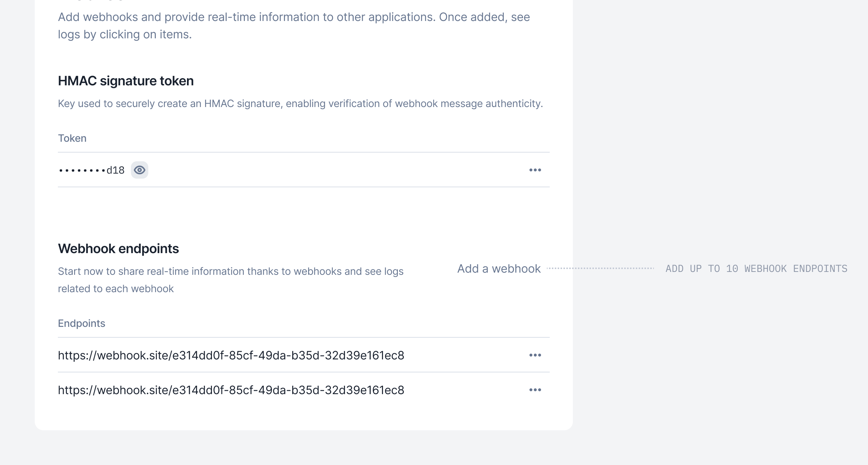The image size is (868, 465).
Task: Open logs for the first webhook.site endpoint URL
Action: (x=231, y=355)
